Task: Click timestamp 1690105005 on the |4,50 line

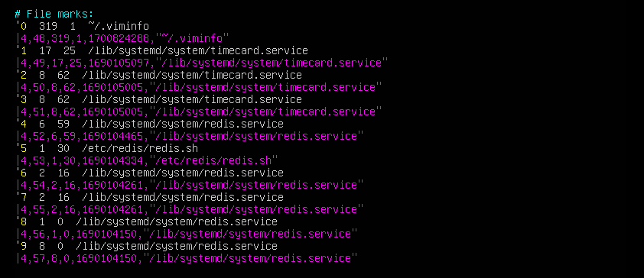Action: [x=112, y=88]
